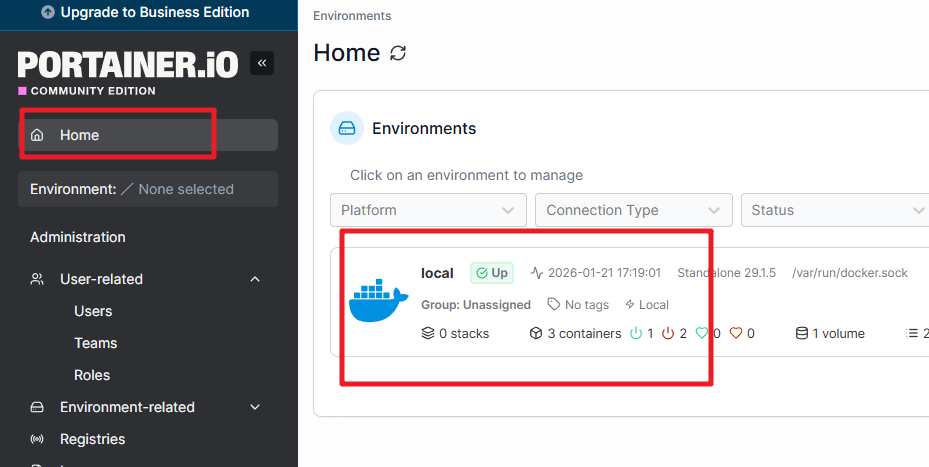Open the local environment by name
The height and width of the screenshot is (467, 929).
tap(437, 273)
